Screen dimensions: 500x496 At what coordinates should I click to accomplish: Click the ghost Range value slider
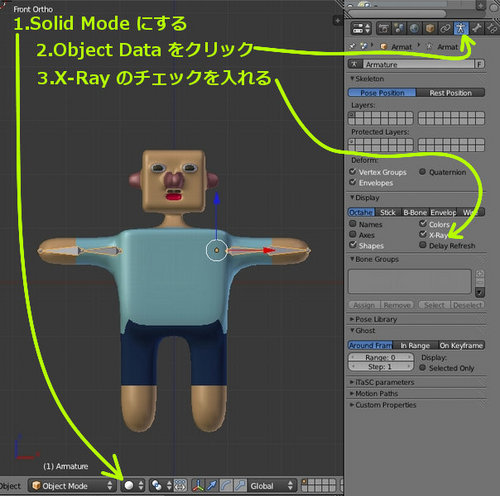381,357
